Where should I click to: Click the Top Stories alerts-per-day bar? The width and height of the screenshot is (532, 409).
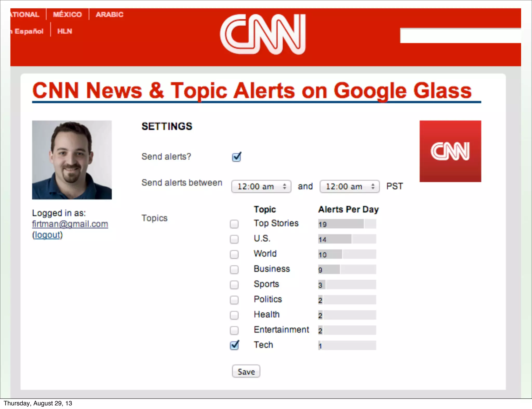[347, 224]
